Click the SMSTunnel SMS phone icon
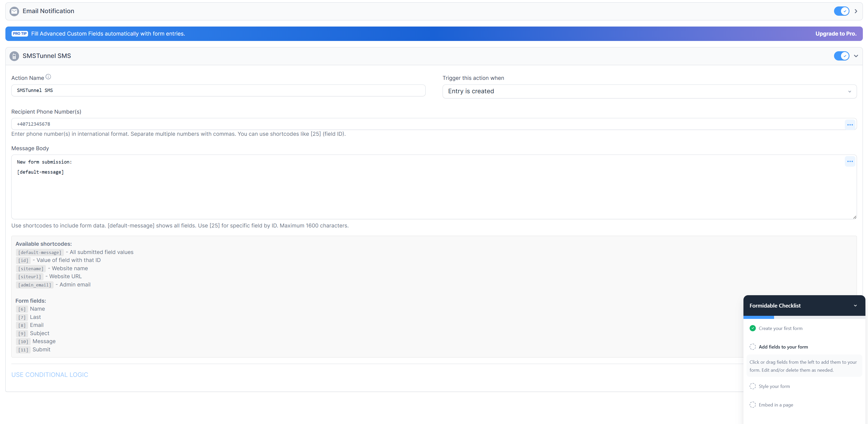The image size is (868, 424). coord(14,56)
